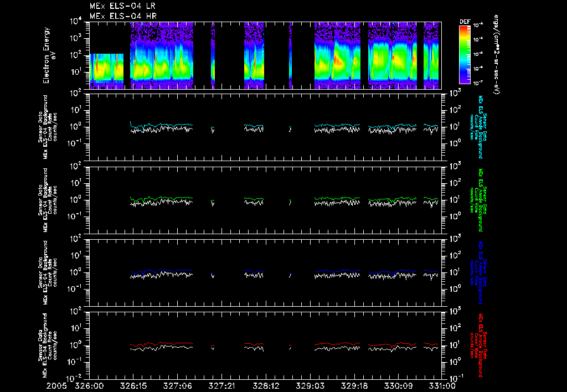
Task: Click the "329:18" time axis label
Action: [354, 386]
